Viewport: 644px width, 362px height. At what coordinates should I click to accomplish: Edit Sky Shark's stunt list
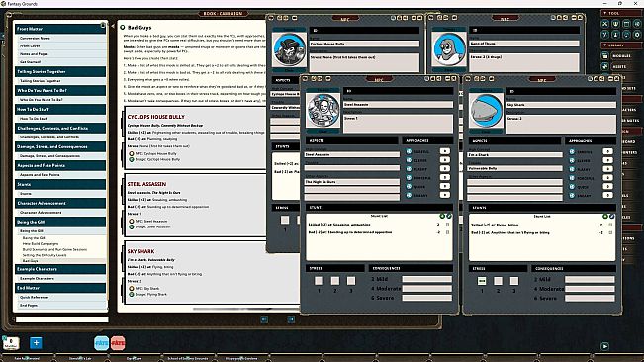pos(611,216)
